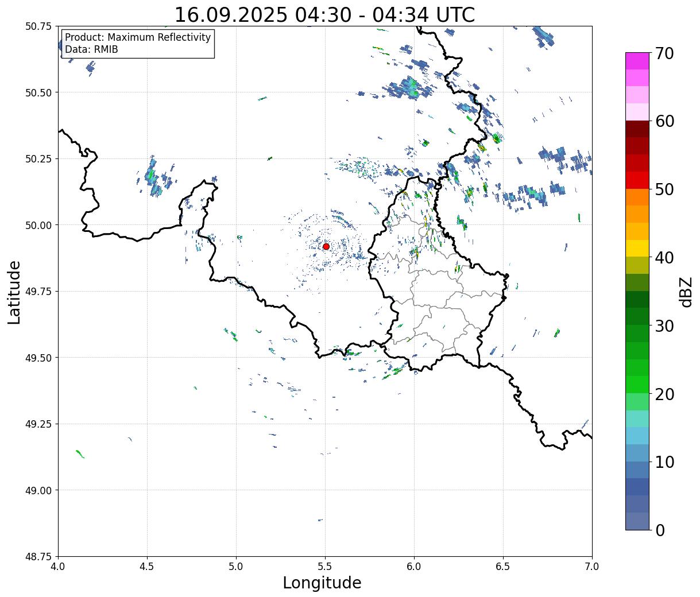Screen dimensions: 700x597
Task: Click the magenta swatch at top of colorbar
Action: coord(637,61)
